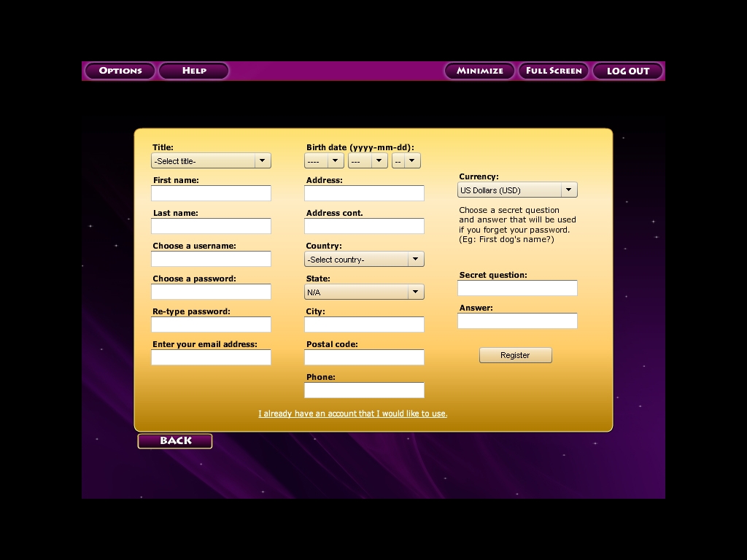
Task: Click the First name field
Action: point(211,193)
